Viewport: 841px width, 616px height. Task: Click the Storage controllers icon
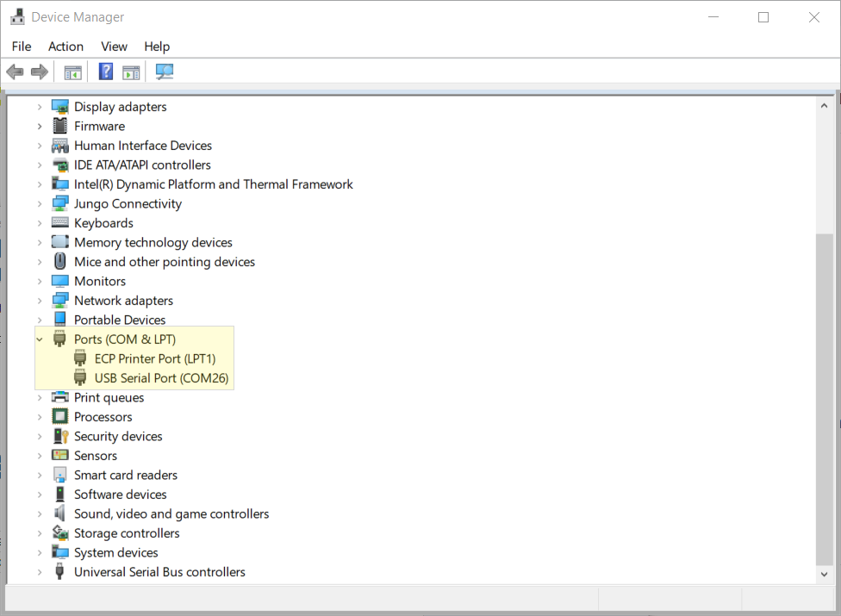pos(60,533)
